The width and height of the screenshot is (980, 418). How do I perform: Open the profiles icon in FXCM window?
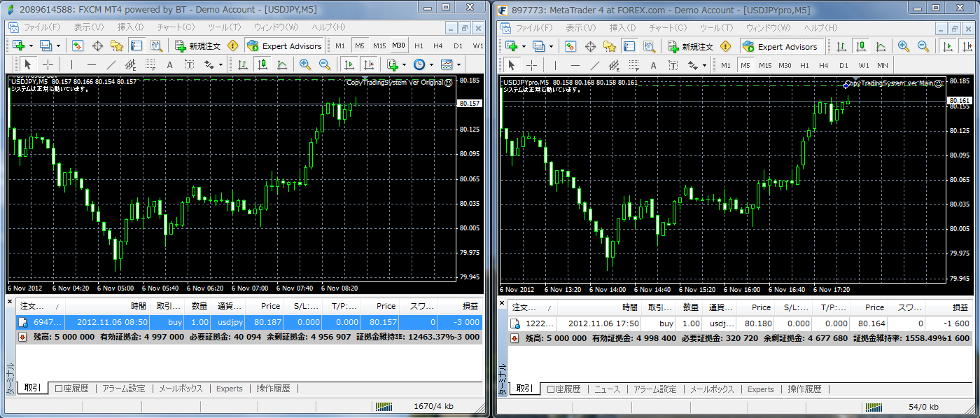point(47,46)
